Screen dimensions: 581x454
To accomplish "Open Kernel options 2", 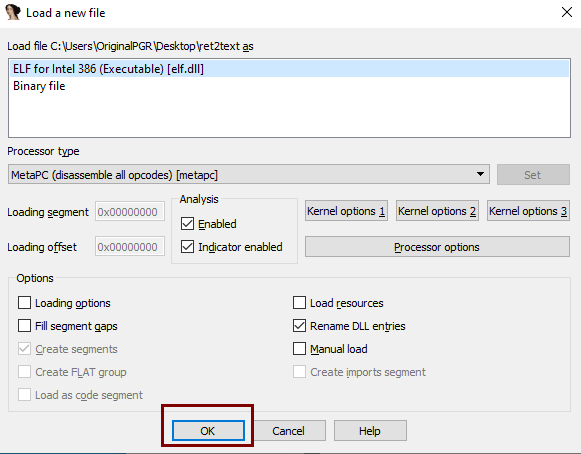I will 437,211.
